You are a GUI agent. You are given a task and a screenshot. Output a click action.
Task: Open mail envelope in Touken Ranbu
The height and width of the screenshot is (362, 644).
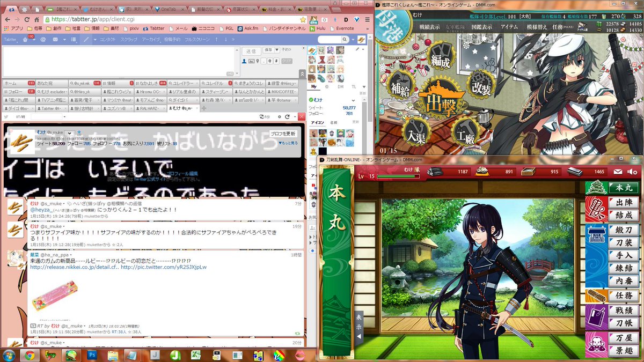click(618, 172)
